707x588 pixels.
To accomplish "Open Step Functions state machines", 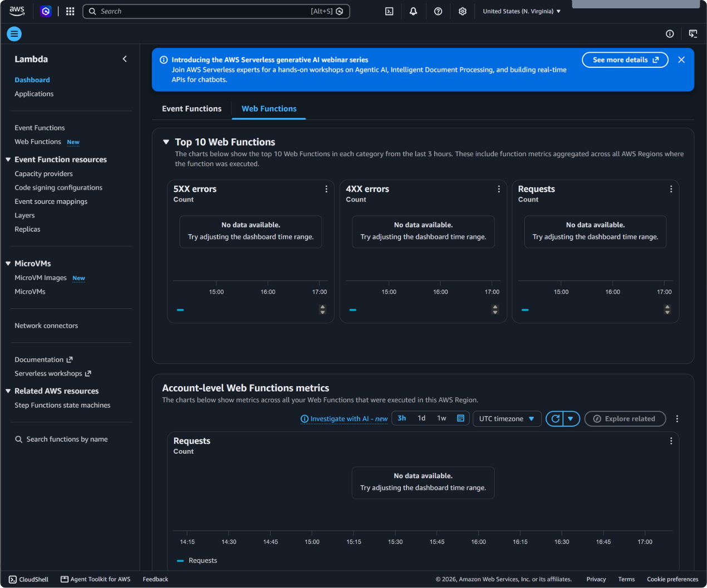I will tap(62, 405).
